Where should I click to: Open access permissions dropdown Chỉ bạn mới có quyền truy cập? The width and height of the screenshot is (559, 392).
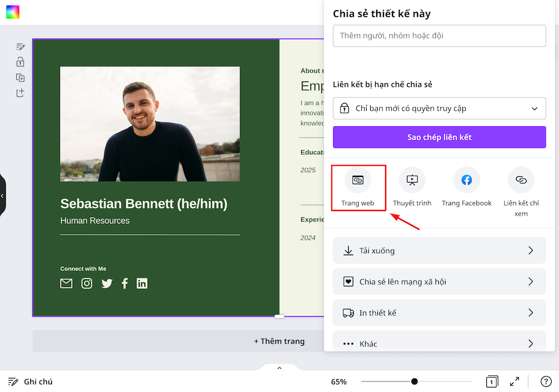[439, 108]
